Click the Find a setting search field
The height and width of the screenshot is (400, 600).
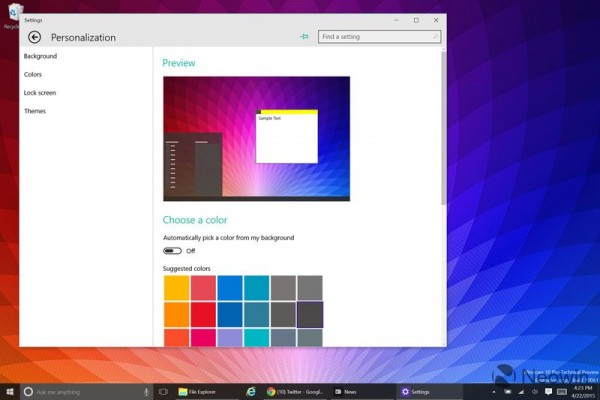coord(378,37)
